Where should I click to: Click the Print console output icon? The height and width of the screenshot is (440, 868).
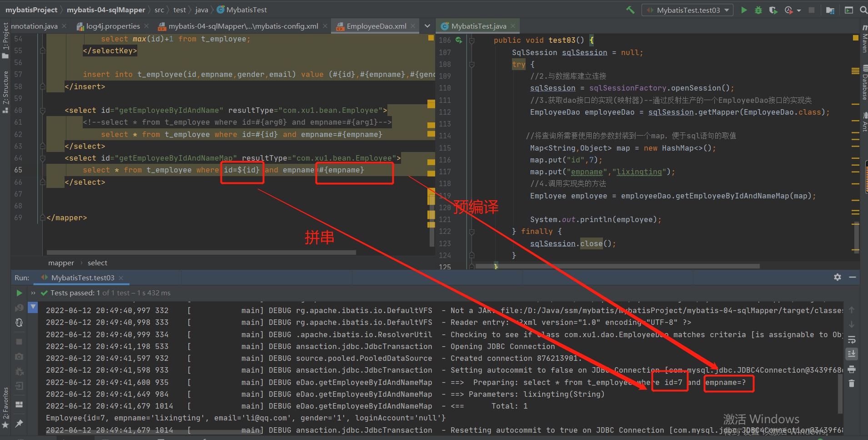(852, 369)
